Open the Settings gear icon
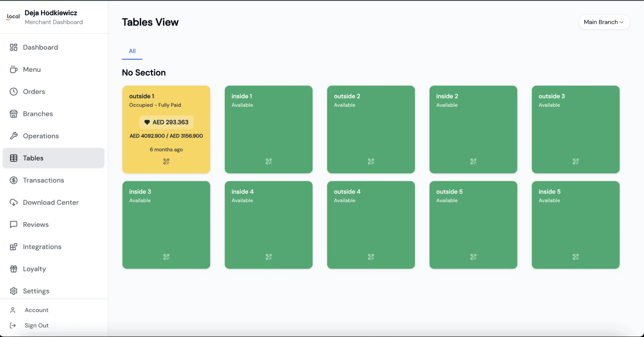Screen dimensions: 644x337 pos(14,291)
